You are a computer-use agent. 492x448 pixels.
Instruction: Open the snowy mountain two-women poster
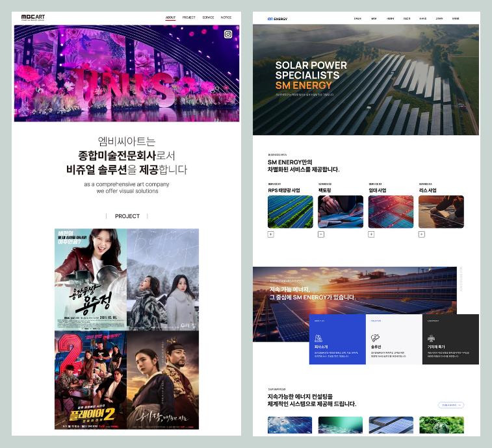[163, 279]
